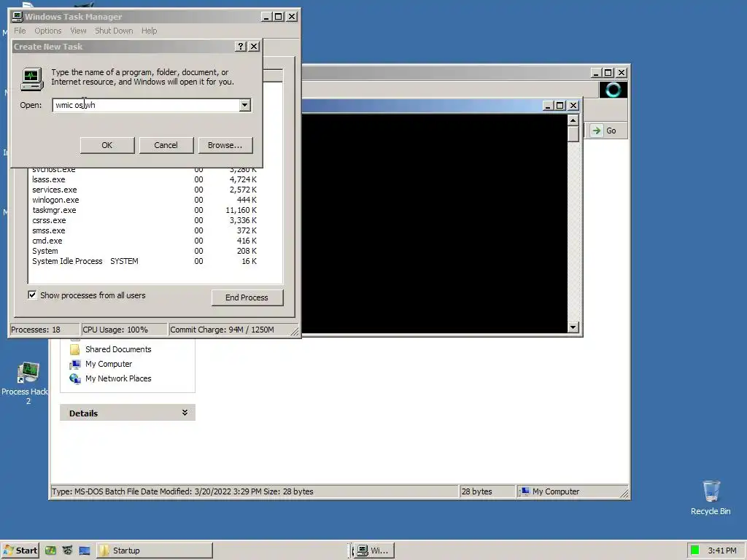Open the Help menu in Task Manager
The image size is (747, 560).
tap(149, 31)
